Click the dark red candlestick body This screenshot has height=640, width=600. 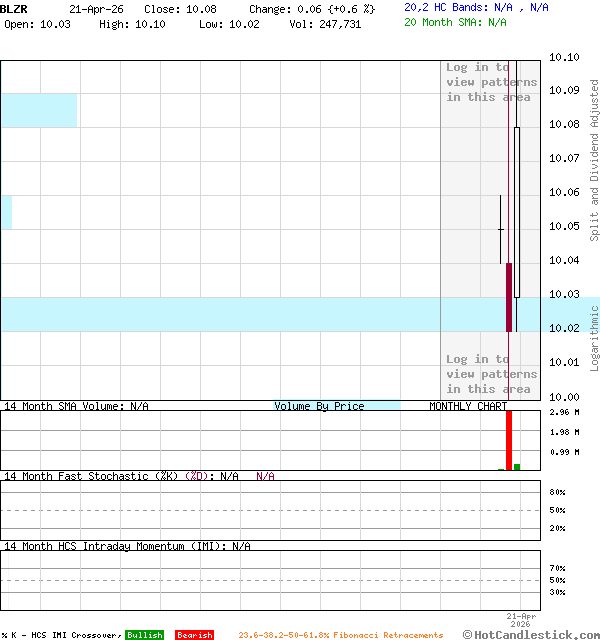click(508, 297)
